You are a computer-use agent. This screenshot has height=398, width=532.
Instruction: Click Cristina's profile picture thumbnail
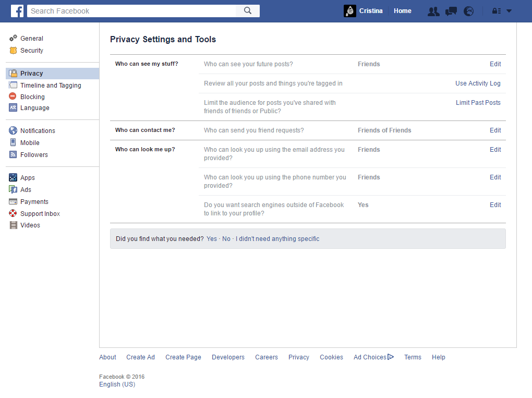(350, 11)
